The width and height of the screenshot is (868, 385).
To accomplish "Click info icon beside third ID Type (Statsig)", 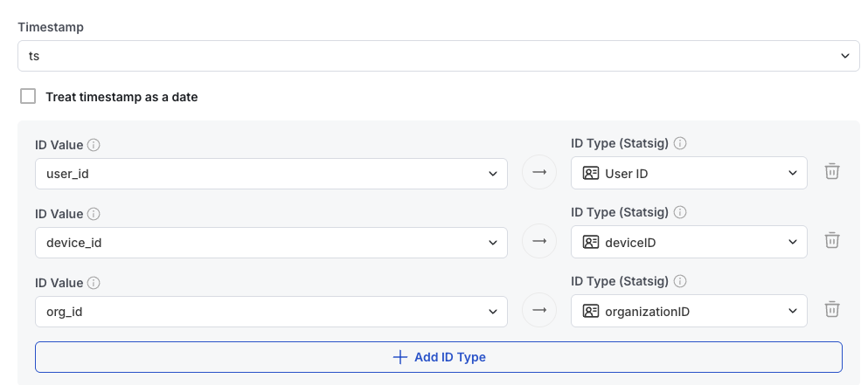I will pyautogui.click(x=680, y=282).
